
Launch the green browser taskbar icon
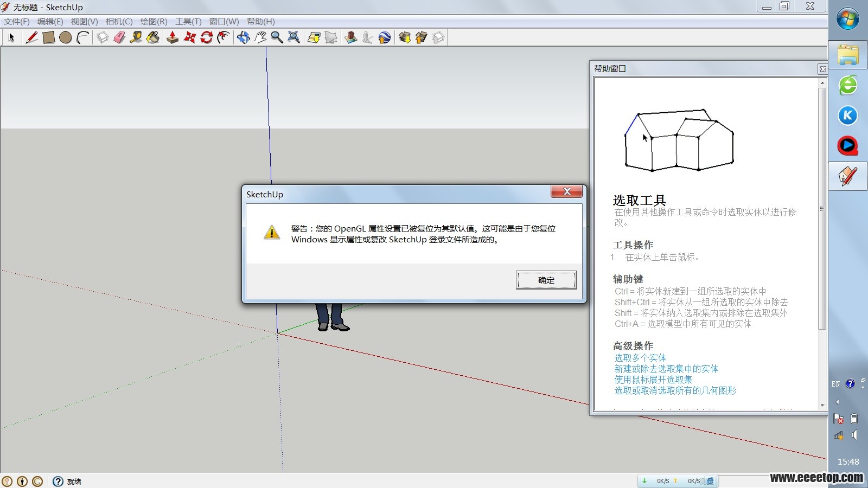(848, 86)
